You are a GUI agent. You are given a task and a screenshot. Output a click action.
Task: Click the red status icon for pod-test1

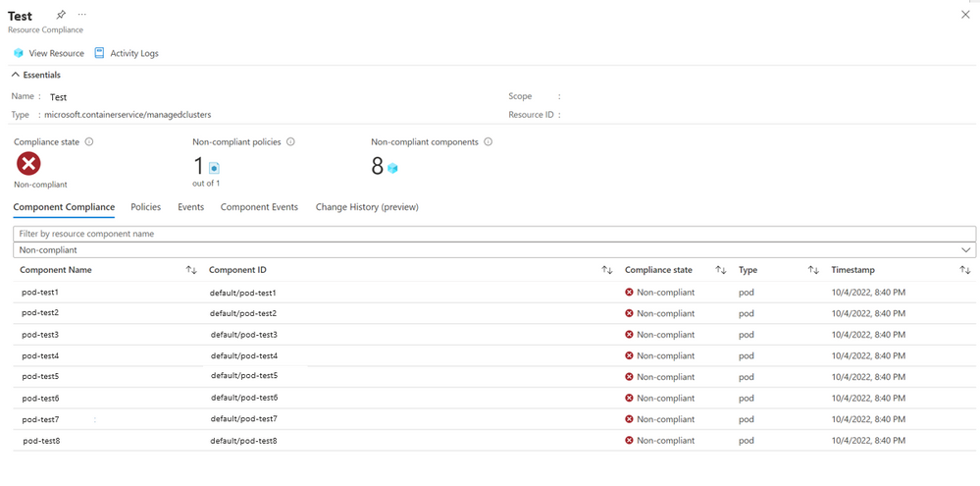coord(630,293)
